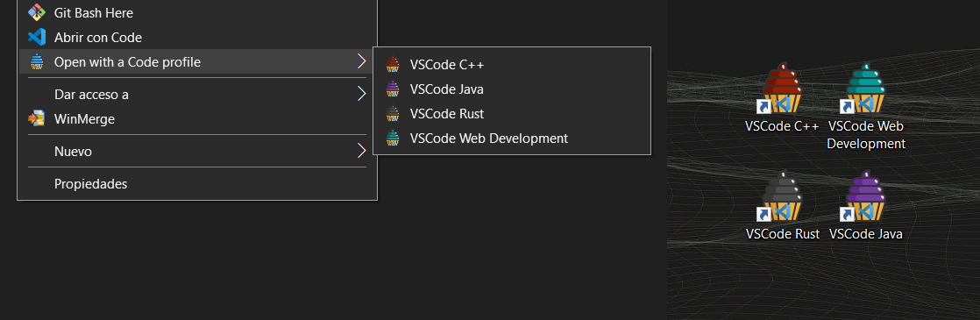Expand the Nuevo submenu arrow
The width and height of the screenshot is (980, 320).
(x=361, y=151)
